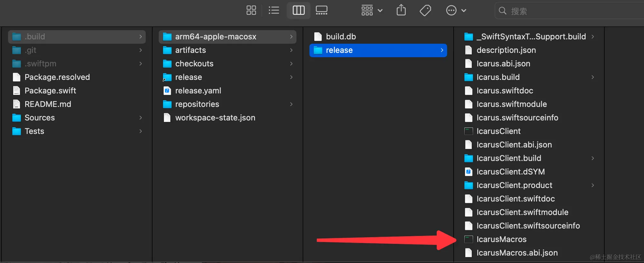Screen dimensions: 644x263
Task: Open the artifacts folder
Action: (190, 50)
